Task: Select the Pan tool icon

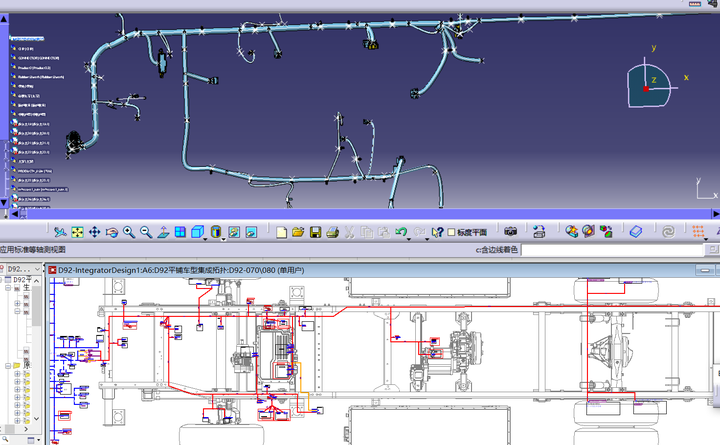Action: 95,232
